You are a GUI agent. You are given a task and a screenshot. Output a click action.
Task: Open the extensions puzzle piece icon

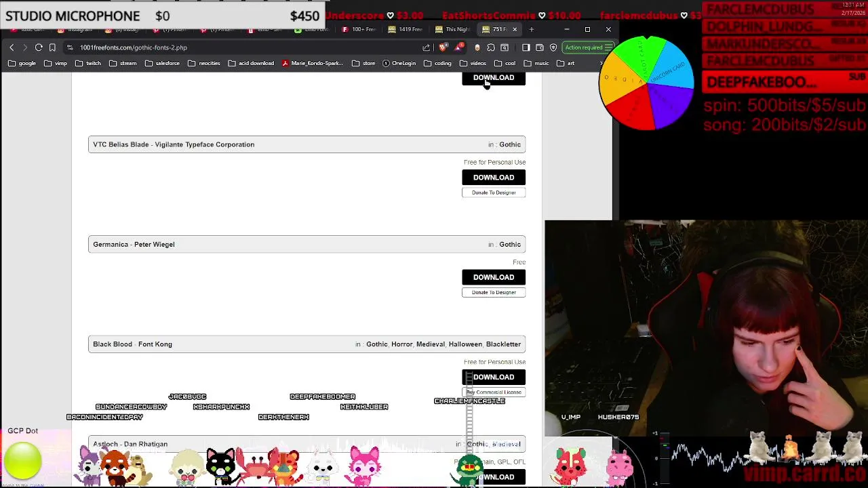(491, 47)
